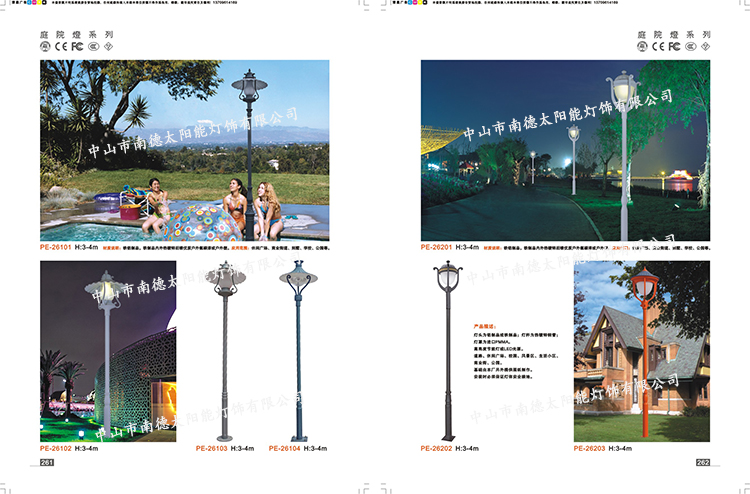Select the PE-26101 poolside lamp photo
Screen dimensions: 750x494
point(184,150)
